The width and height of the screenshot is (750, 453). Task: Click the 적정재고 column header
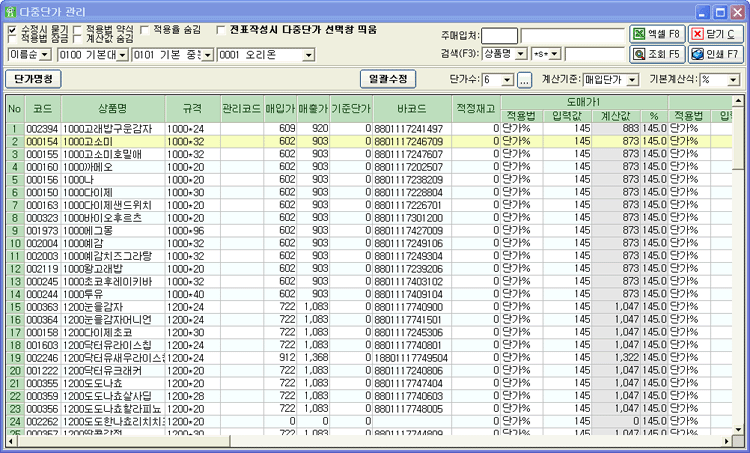(476, 109)
